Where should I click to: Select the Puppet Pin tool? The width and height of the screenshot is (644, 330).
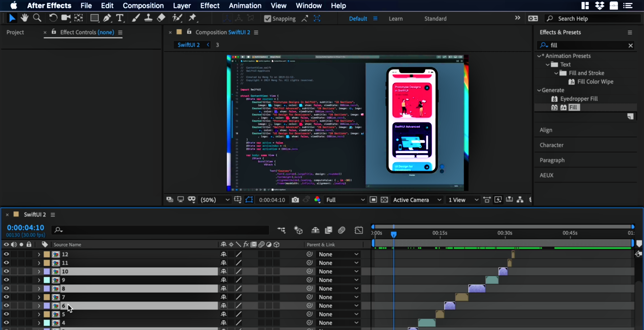click(193, 18)
